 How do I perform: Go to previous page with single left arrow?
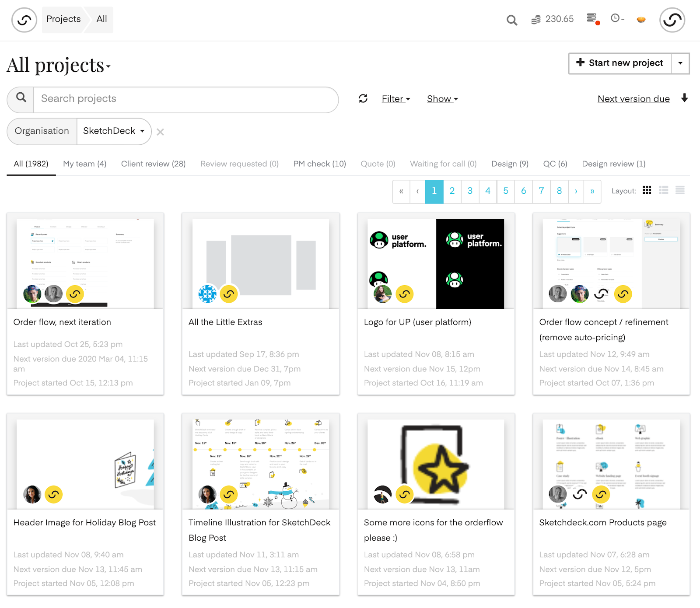(x=417, y=191)
